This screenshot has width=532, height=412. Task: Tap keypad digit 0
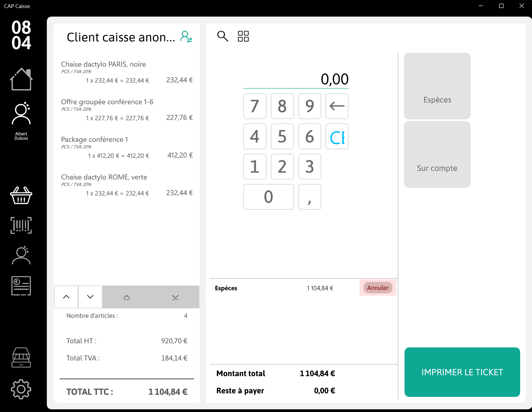click(269, 197)
